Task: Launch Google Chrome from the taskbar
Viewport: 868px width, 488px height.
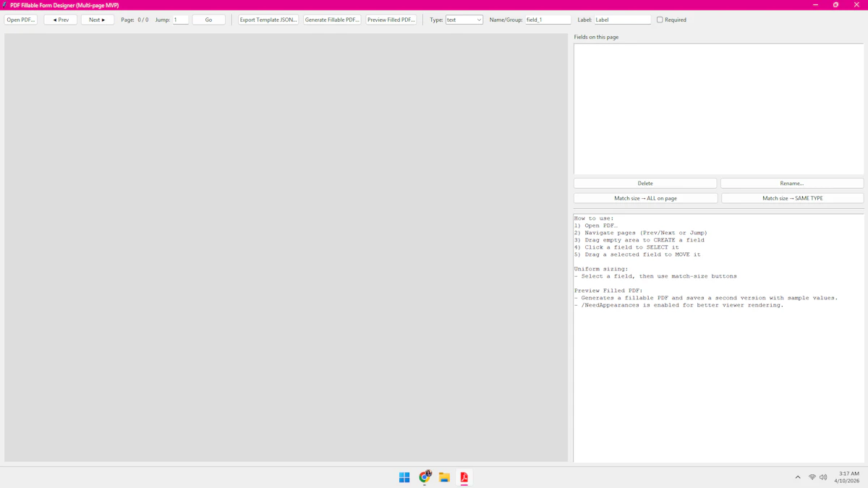Action: tap(424, 477)
